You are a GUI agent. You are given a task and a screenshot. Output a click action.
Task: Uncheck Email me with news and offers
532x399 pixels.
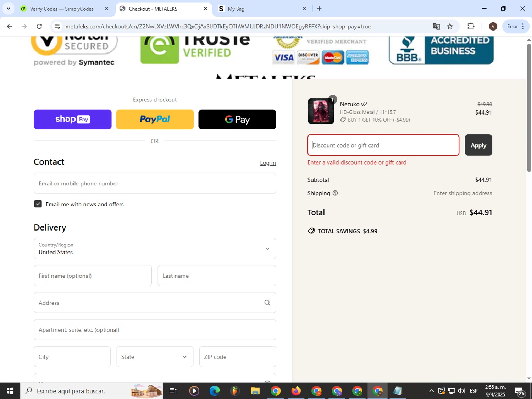[38, 204]
